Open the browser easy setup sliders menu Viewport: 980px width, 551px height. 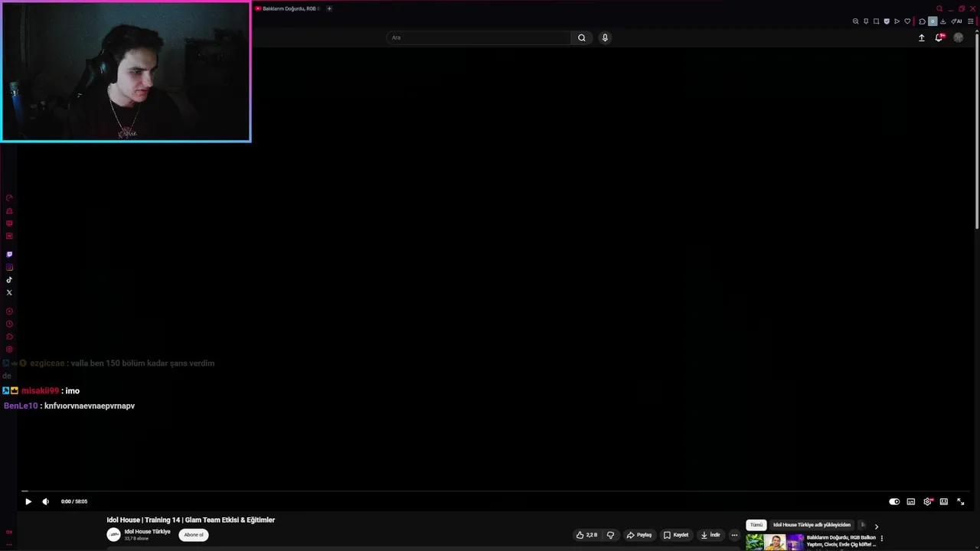coord(971,21)
